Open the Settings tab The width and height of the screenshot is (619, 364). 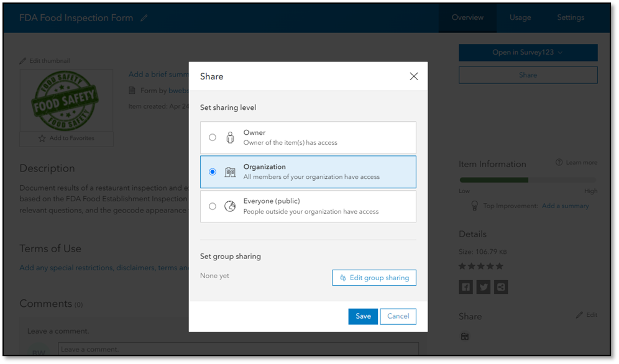[571, 17]
